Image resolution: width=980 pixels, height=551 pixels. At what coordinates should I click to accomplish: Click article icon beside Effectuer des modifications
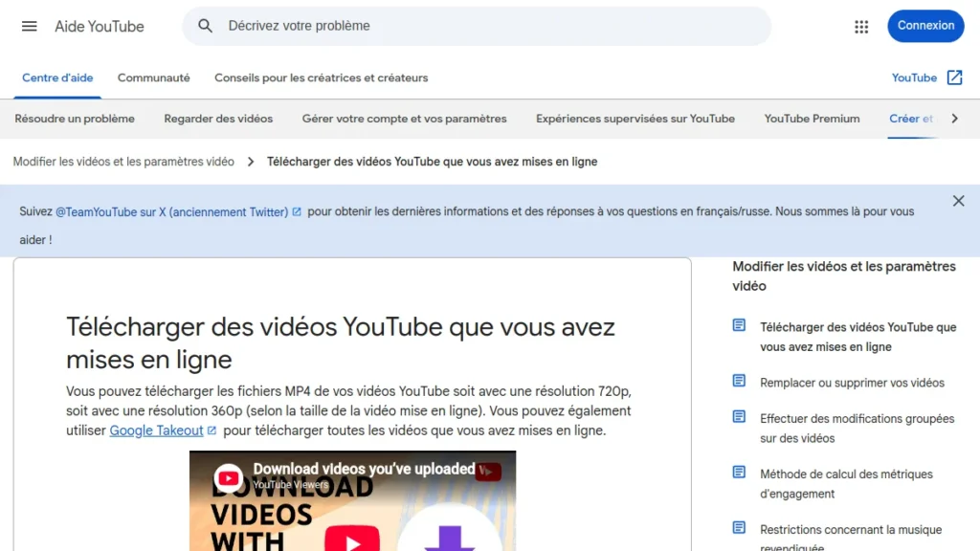tap(739, 417)
